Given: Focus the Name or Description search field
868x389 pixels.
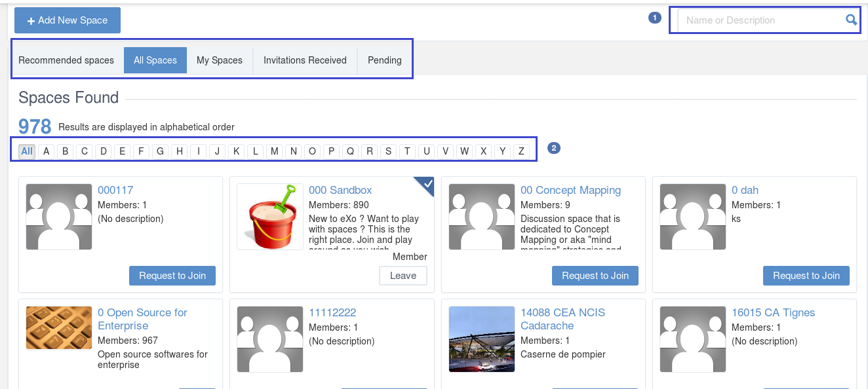Looking at the screenshot, I should click(x=761, y=20).
